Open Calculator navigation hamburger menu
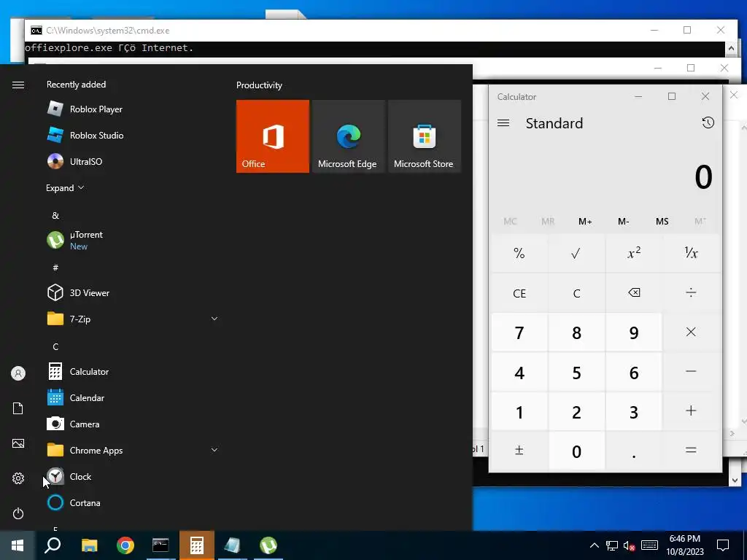747x560 pixels. pos(503,122)
